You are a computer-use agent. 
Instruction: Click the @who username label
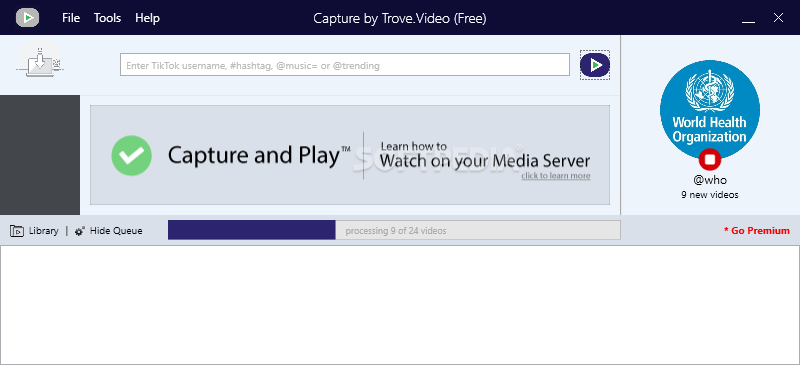click(x=710, y=180)
